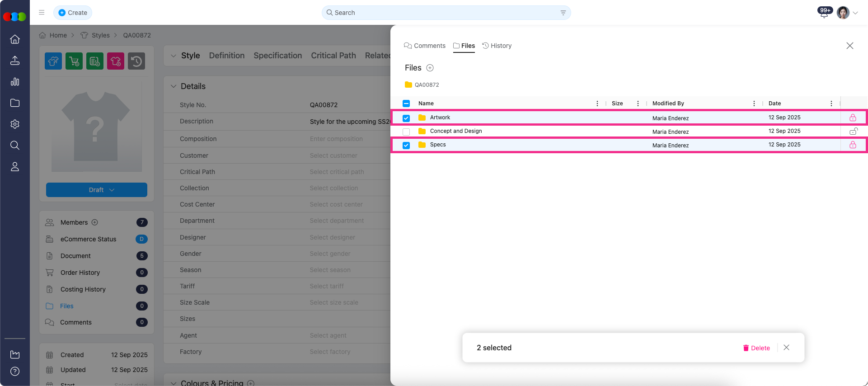Click the unlock icon on Concept and Design row
Viewport: 868px width, 386px height.
click(853, 132)
